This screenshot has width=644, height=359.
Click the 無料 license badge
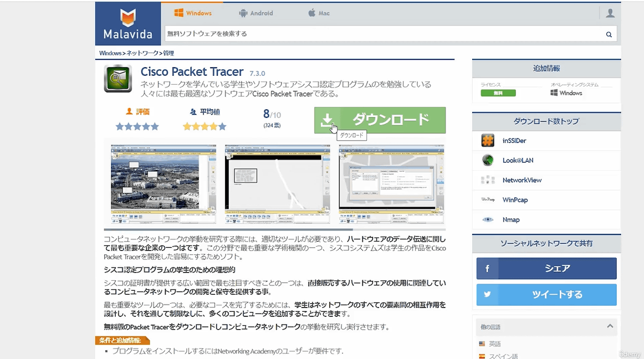click(x=498, y=93)
